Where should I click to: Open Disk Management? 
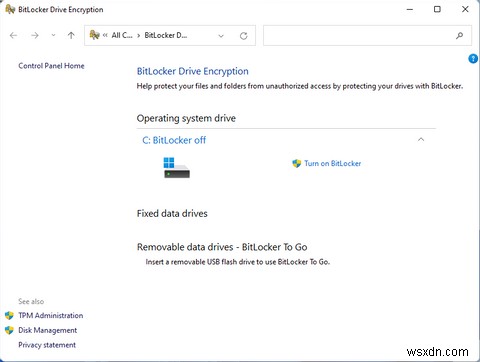point(48,330)
